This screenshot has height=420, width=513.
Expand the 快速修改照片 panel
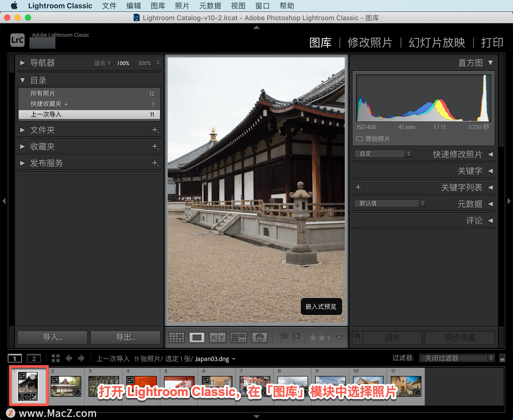coord(490,154)
